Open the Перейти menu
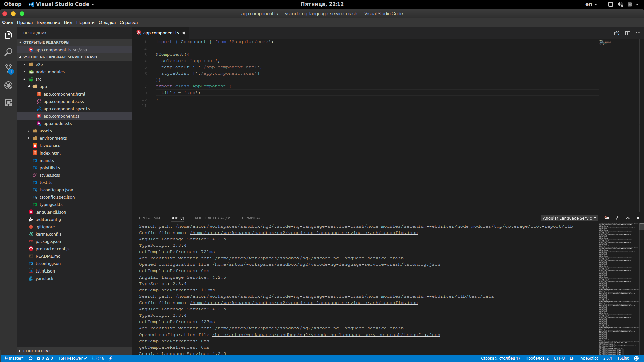The width and height of the screenshot is (644, 362). (x=86, y=22)
